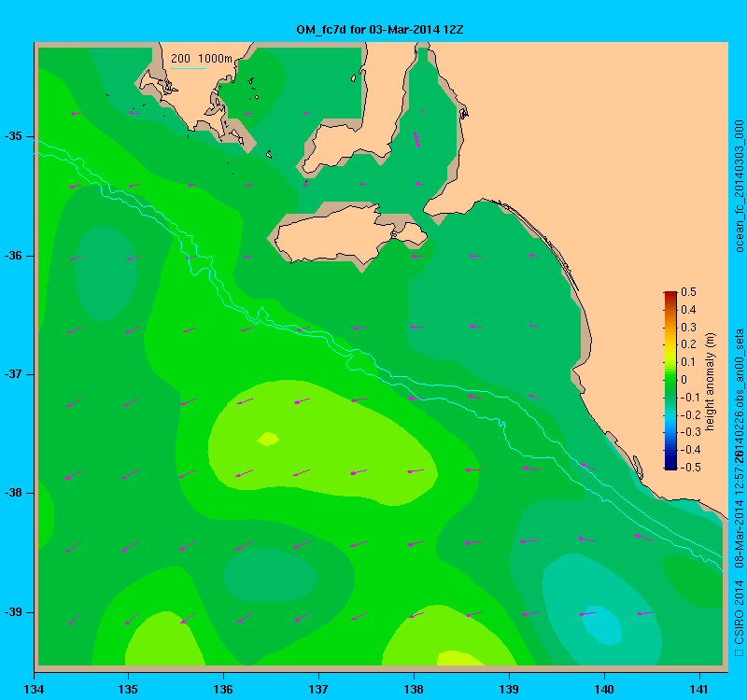Select the latitude axis label "-35"
747x700 pixels.
(13, 136)
